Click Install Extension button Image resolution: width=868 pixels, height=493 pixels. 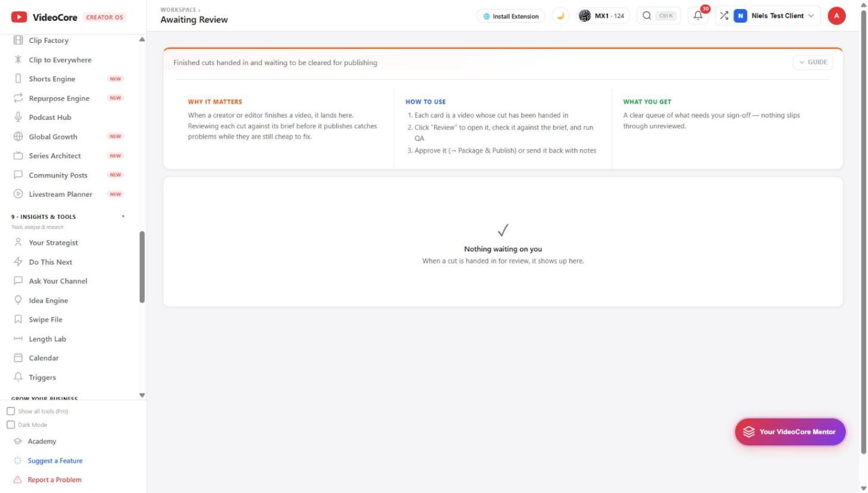511,16
